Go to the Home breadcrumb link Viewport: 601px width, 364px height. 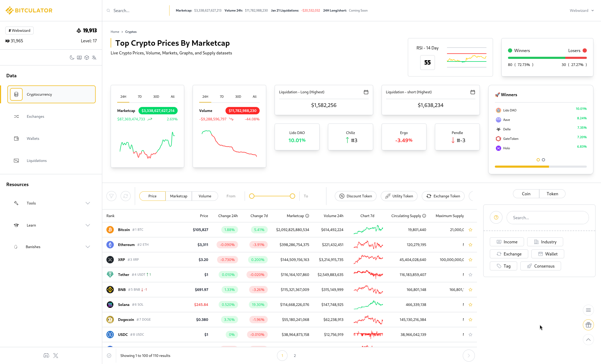click(115, 32)
